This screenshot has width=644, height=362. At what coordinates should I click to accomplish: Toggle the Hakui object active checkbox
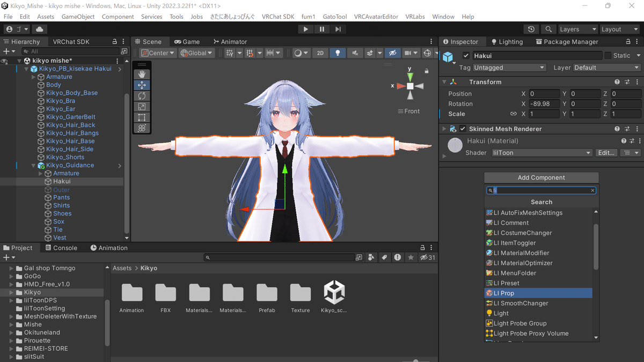coord(466,56)
